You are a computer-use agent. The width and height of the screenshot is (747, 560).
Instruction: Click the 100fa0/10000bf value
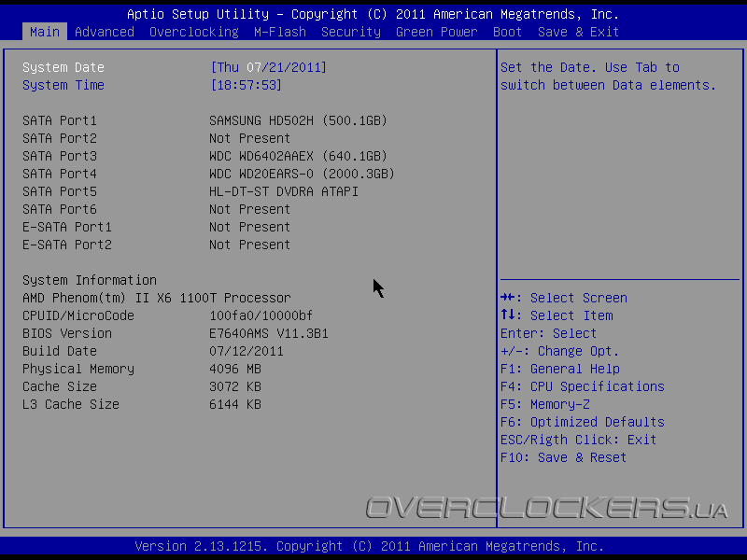261,315
